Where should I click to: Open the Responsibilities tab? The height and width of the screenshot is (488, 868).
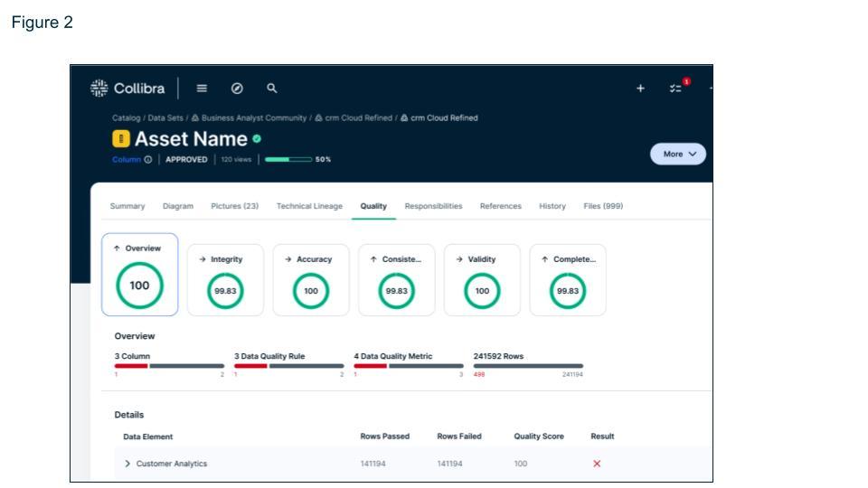pos(433,206)
